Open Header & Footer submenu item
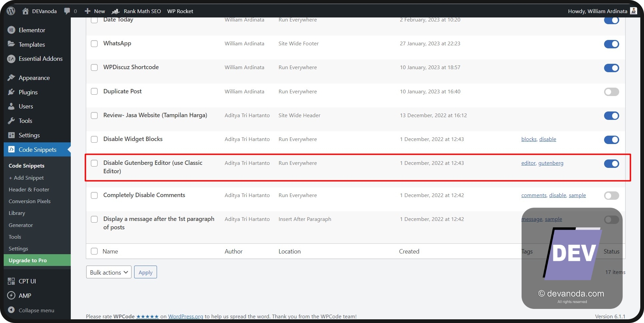This screenshot has width=644, height=323. pos(29,189)
